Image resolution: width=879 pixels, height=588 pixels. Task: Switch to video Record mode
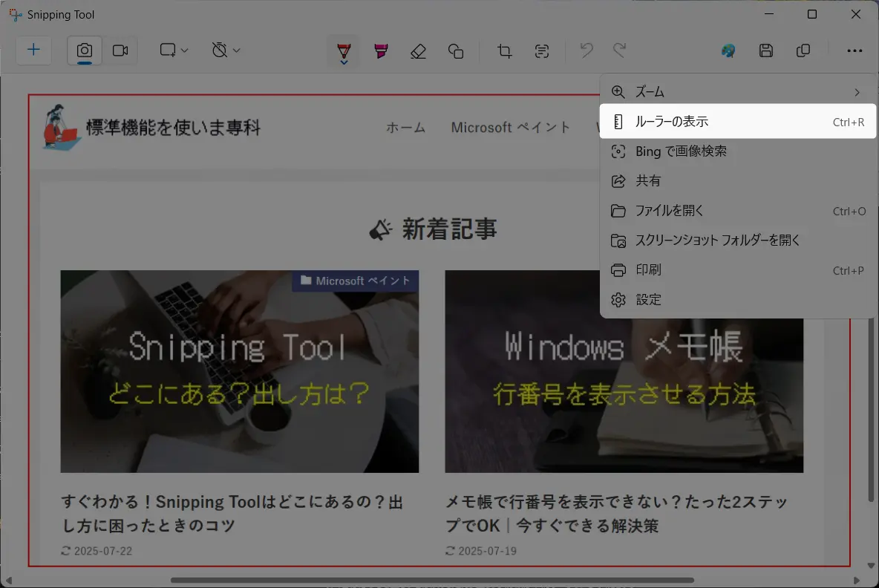(x=120, y=50)
